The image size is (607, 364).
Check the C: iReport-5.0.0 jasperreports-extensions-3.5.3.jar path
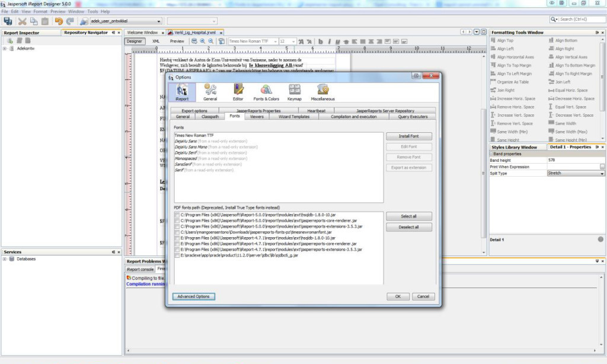coord(177,226)
